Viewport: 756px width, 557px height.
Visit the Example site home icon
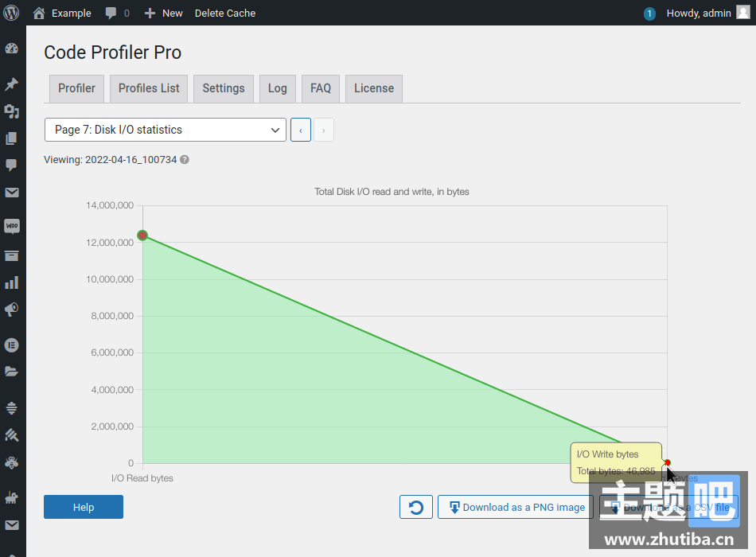38,13
